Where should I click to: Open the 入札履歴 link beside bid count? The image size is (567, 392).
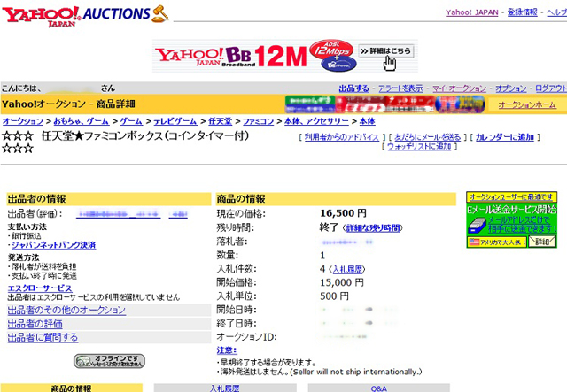tap(347, 270)
